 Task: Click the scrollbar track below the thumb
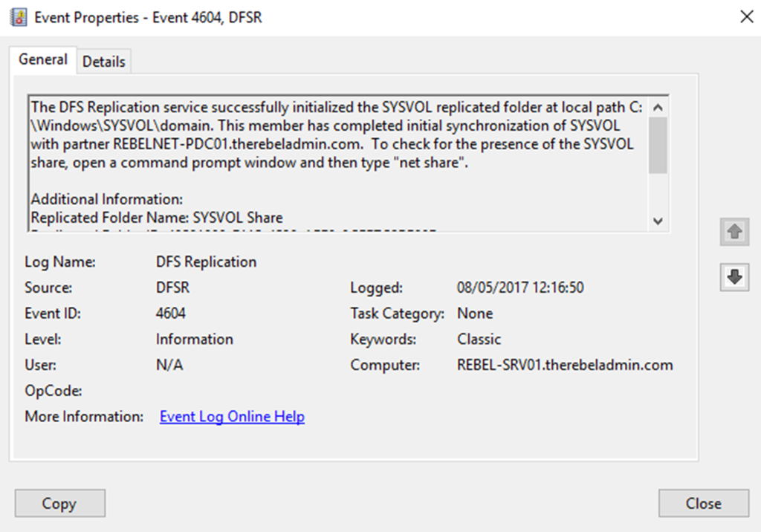point(658,193)
